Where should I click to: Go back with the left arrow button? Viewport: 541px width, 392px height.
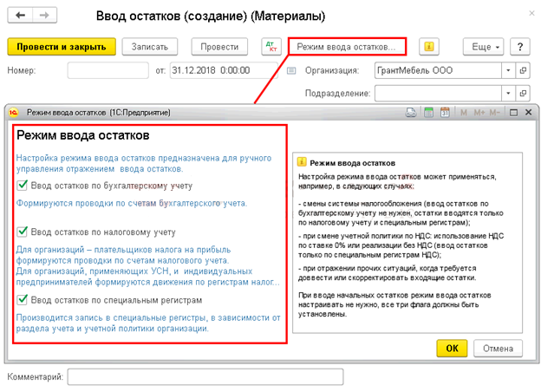coord(20,16)
